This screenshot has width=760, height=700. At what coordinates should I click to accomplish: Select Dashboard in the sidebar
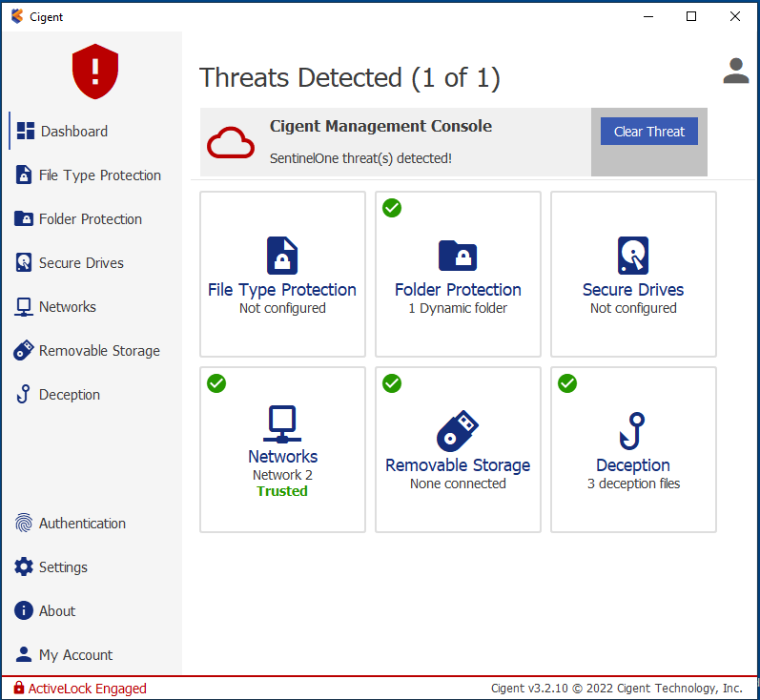pyautogui.click(x=73, y=132)
